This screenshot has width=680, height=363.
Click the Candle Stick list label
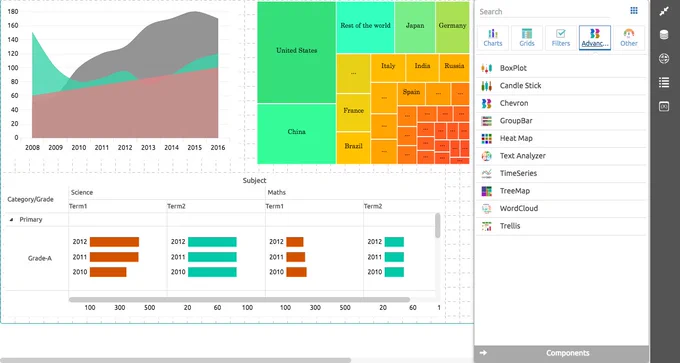(520, 86)
